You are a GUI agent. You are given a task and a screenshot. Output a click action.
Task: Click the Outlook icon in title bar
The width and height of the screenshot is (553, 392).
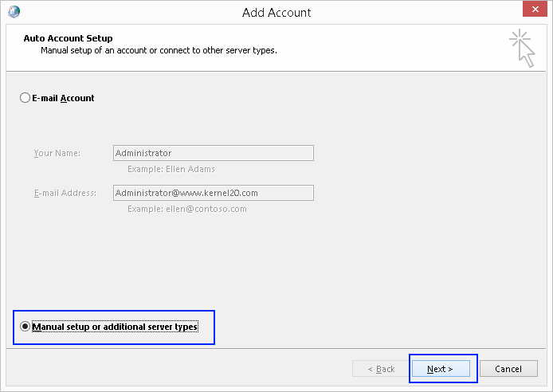14,12
